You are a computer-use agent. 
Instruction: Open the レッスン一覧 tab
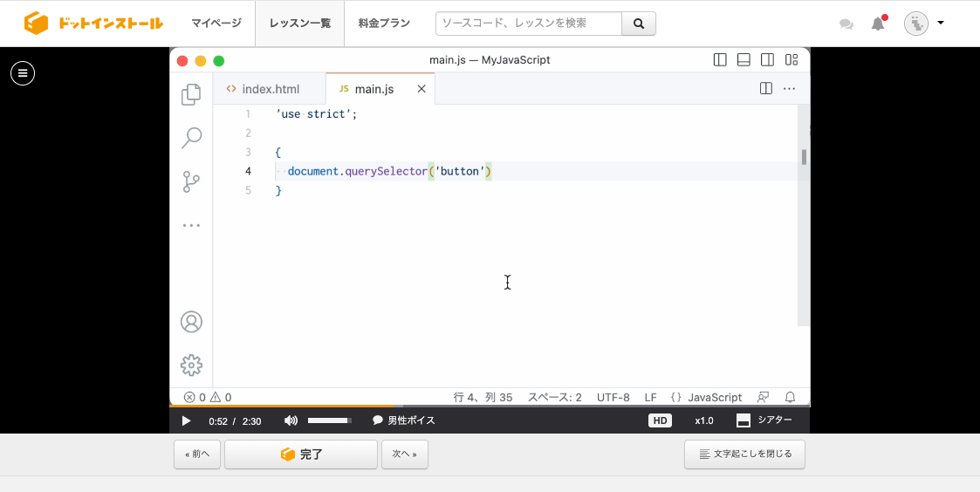coord(300,24)
